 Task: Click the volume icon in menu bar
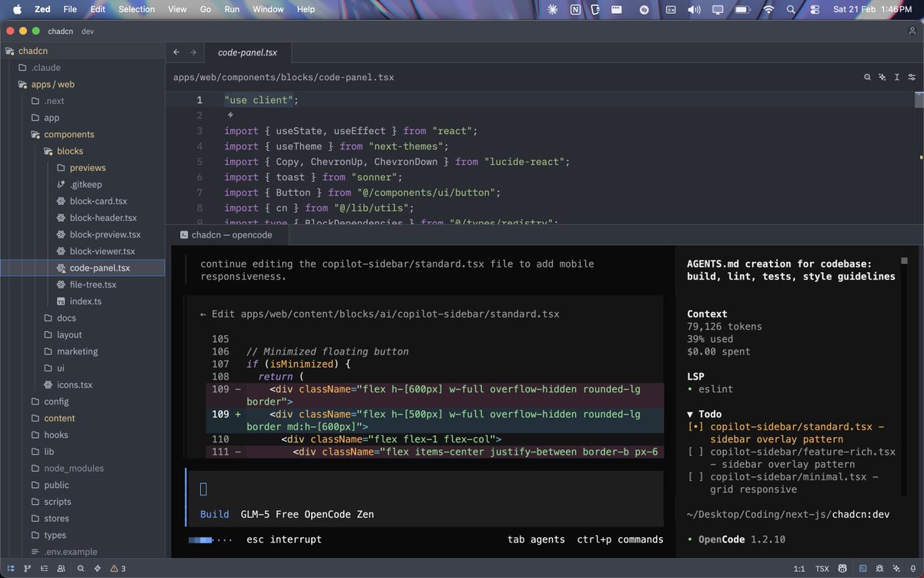pos(694,9)
